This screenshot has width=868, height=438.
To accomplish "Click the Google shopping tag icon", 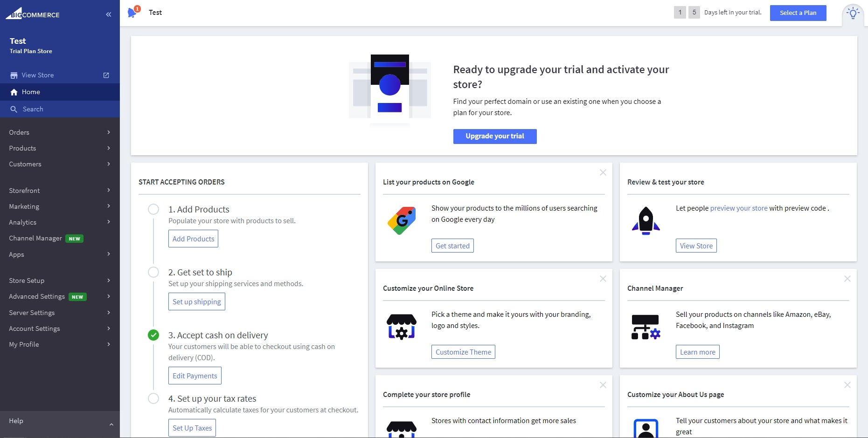I will 402,220.
